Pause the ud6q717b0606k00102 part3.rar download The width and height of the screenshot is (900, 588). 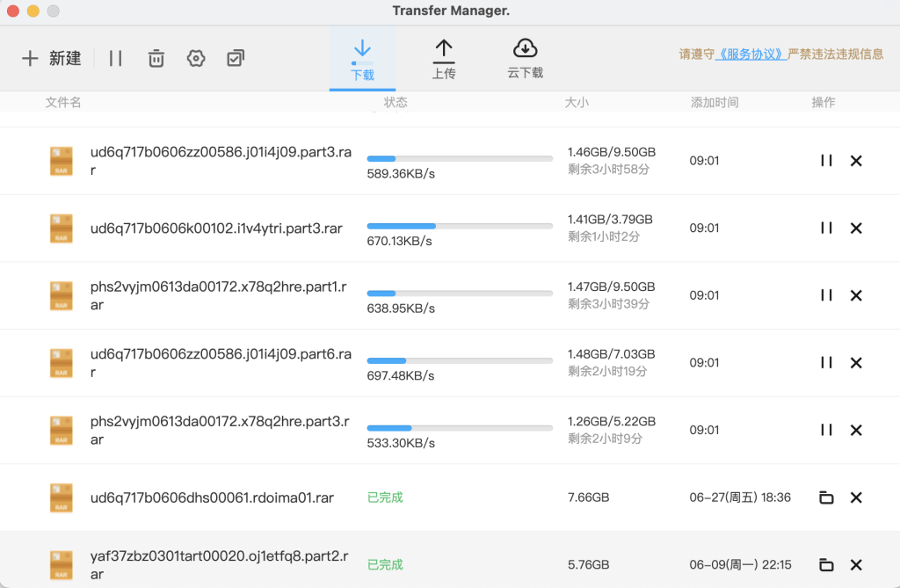pos(826,229)
